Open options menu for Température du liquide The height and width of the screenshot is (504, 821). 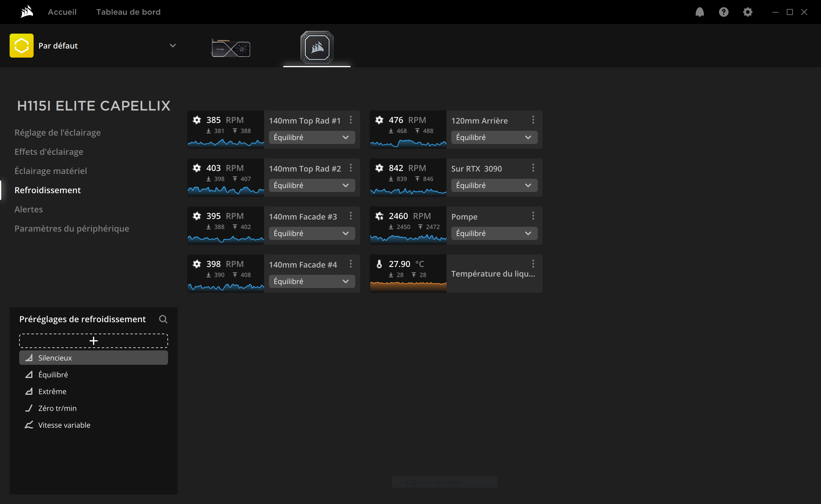[x=533, y=264]
